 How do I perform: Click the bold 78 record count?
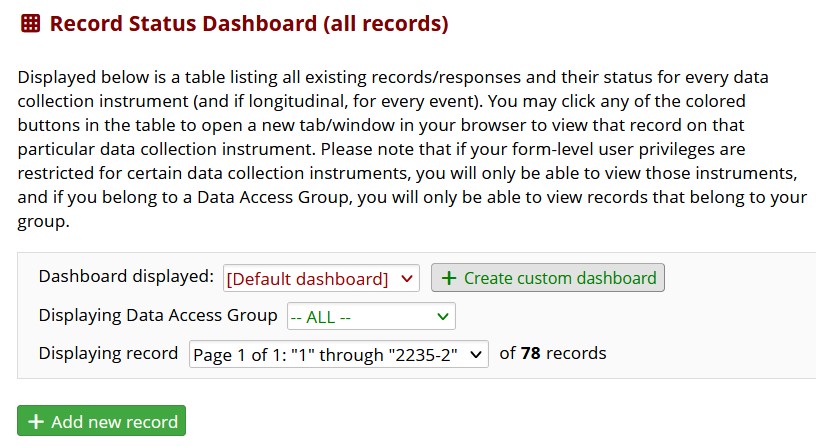coord(531,353)
